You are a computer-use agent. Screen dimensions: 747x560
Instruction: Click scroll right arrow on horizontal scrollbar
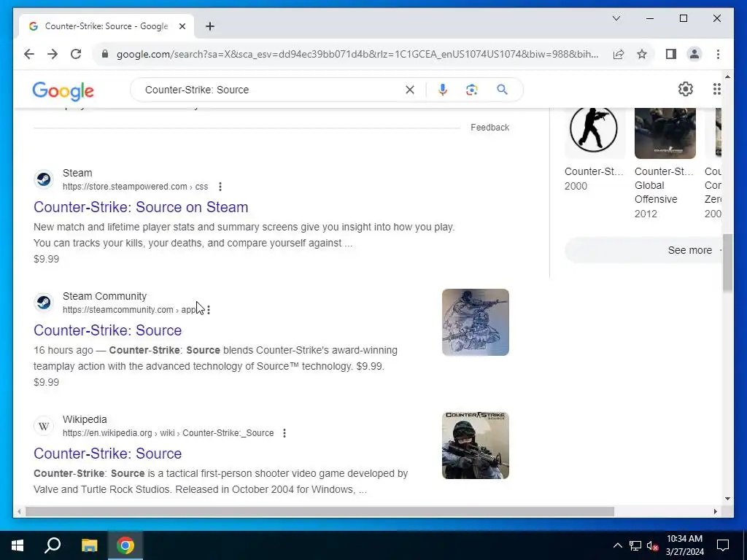pyautogui.click(x=715, y=511)
